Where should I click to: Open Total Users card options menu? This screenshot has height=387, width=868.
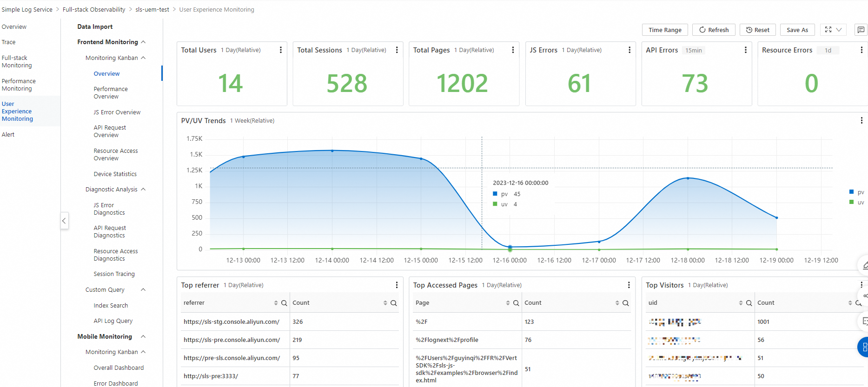click(280, 50)
